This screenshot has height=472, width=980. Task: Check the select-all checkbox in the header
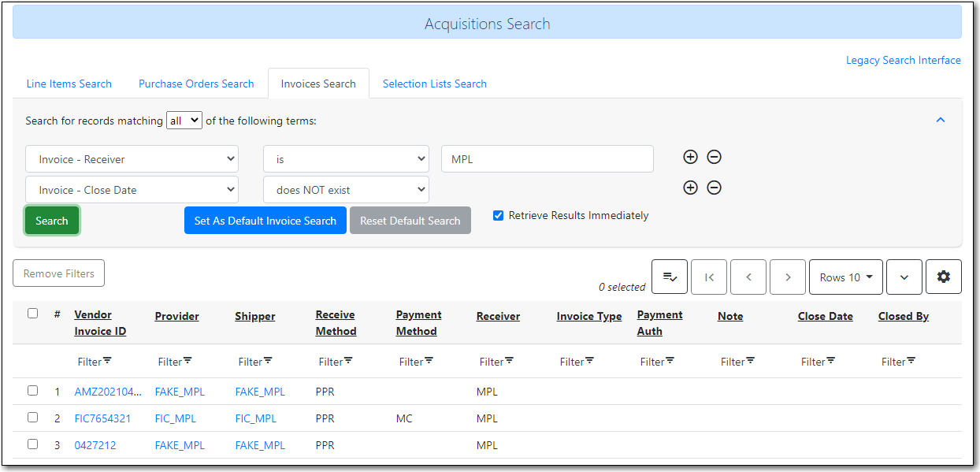pyautogui.click(x=32, y=313)
